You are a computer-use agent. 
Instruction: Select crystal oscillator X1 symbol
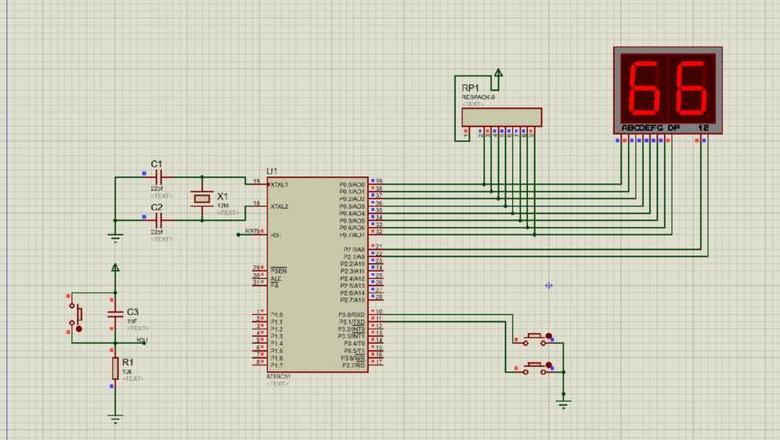click(x=202, y=199)
